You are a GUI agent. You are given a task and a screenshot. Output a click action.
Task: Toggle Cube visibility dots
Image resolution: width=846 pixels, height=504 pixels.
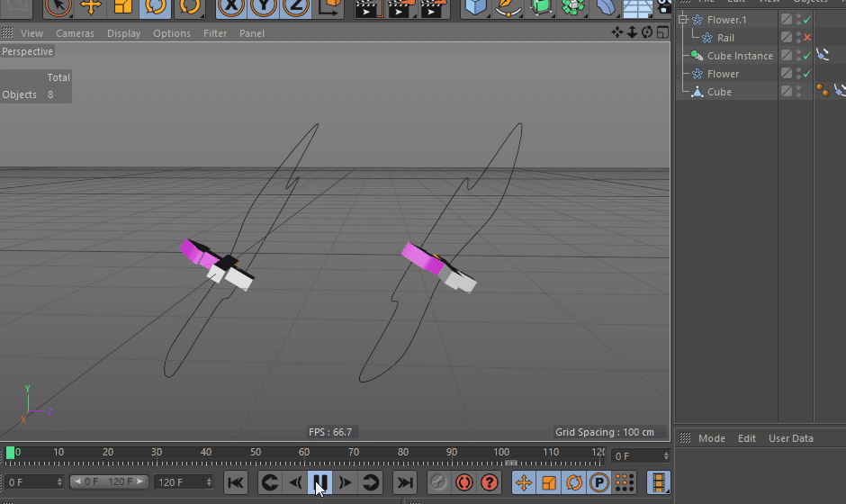(798, 91)
